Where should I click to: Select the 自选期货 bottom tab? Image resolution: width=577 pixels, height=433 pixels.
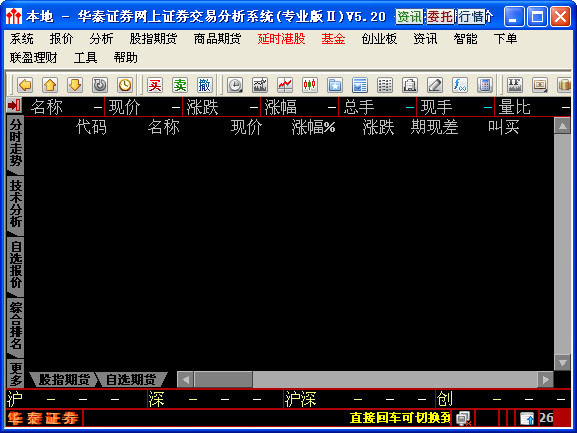(x=131, y=380)
